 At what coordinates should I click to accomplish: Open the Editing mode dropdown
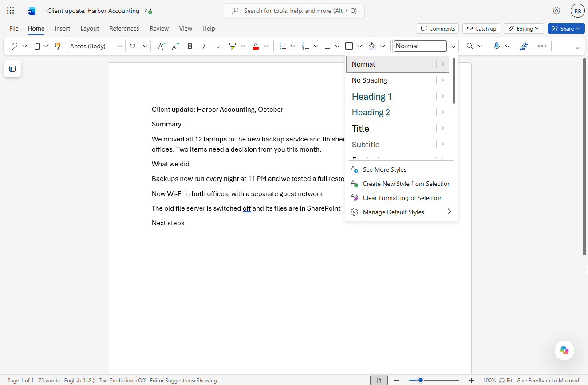[x=524, y=28]
